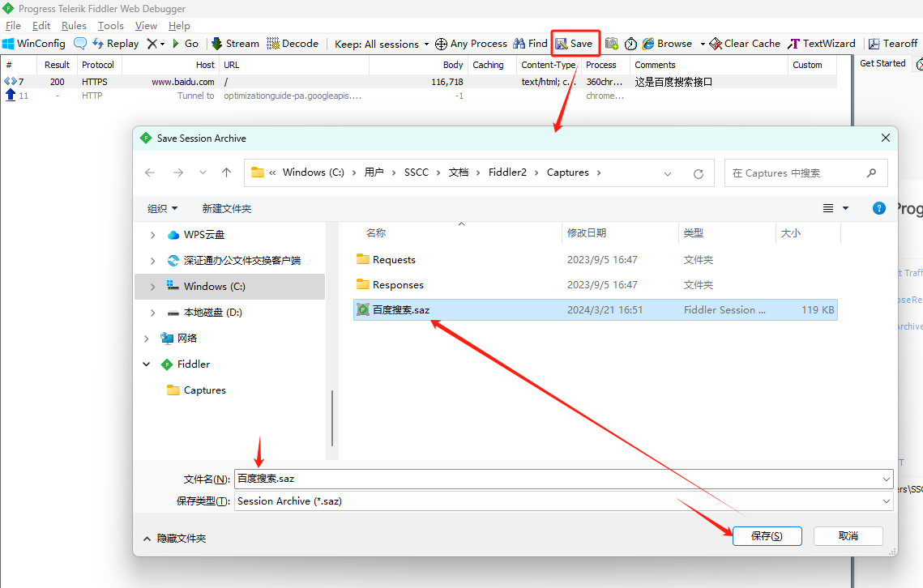The height and width of the screenshot is (588, 923).
Task: Open WinConfig in the Fiddler toolbar
Action: 34,44
